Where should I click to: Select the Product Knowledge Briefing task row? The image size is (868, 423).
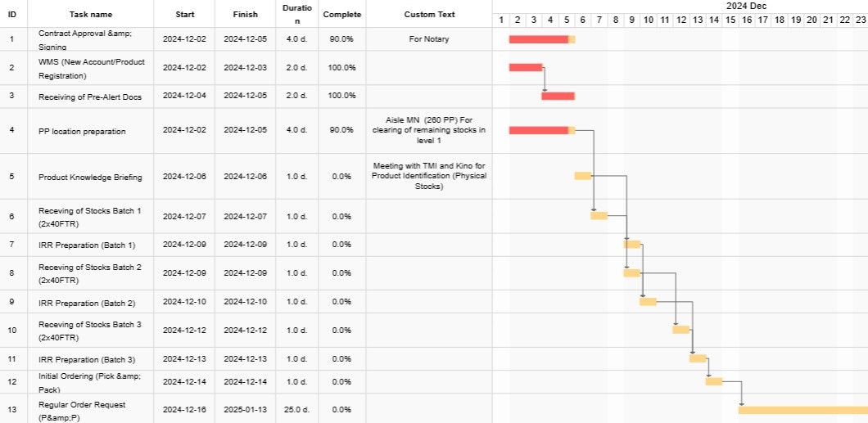(x=90, y=177)
